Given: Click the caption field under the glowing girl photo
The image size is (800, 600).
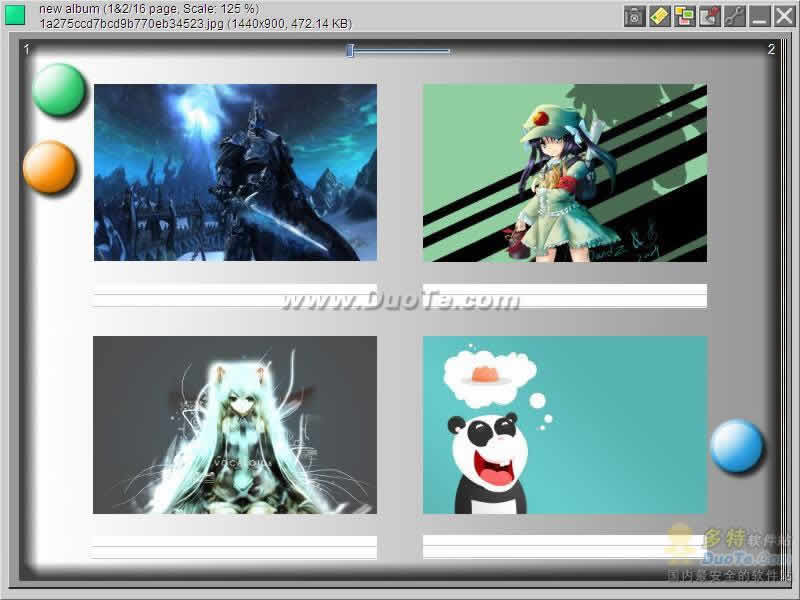Looking at the screenshot, I should (235, 547).
